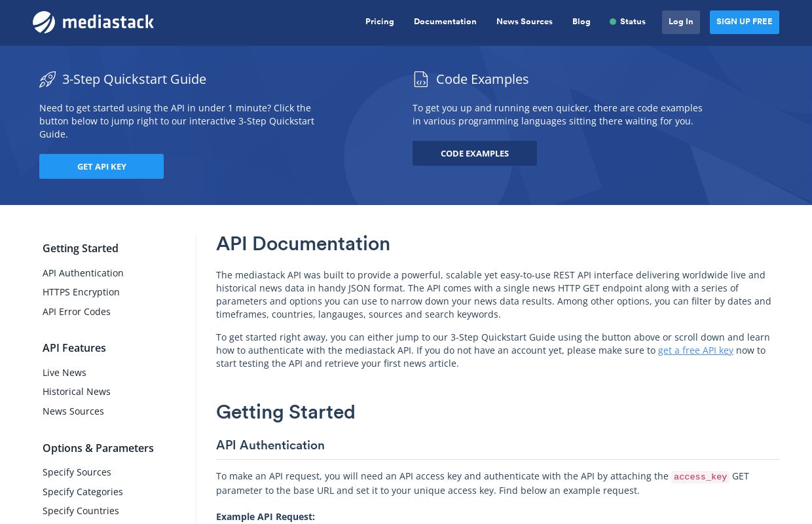Click the mediastack wordmark text
Image resolution: width=812 pixels, height=524 pixels.
(x=108, y=22)
